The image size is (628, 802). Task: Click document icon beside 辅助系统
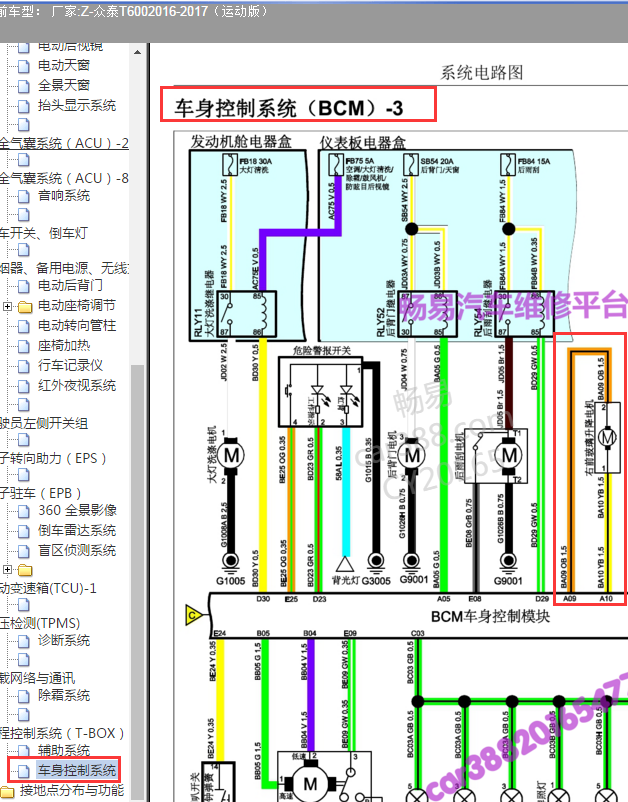(x=24, y=751)
